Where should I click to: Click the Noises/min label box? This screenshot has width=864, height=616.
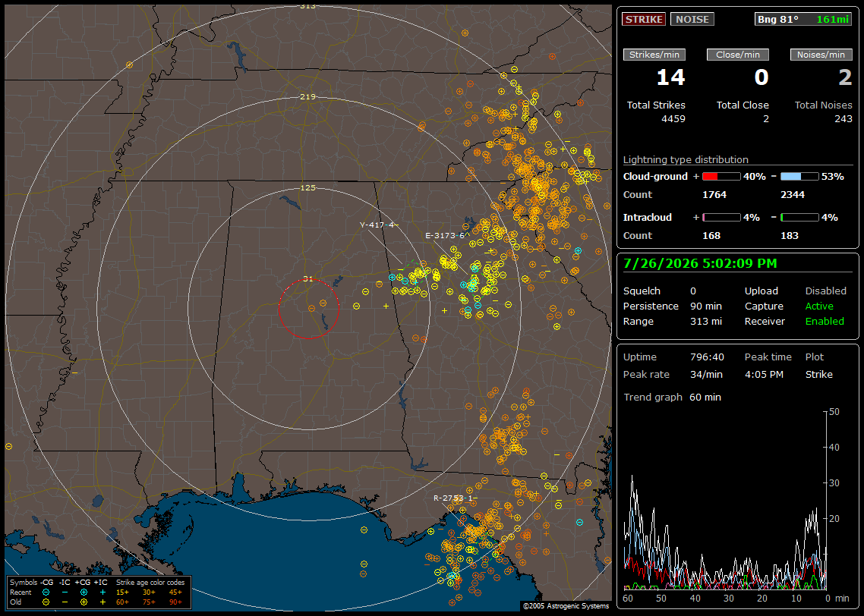pos(821,55)
